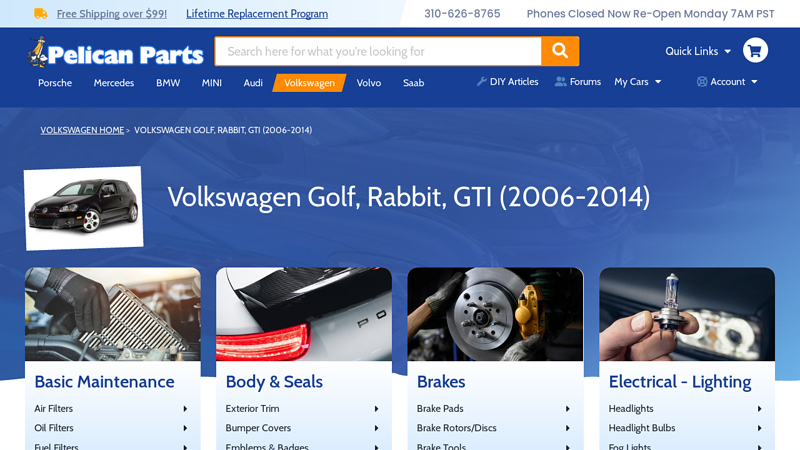Click the Account lifebuoy icon
800x450 pixels.
point(702,82)
